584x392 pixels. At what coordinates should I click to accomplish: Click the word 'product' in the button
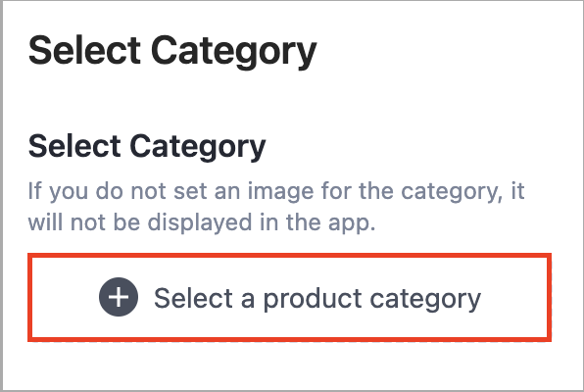pyautogui.click(x=313, y=299)
